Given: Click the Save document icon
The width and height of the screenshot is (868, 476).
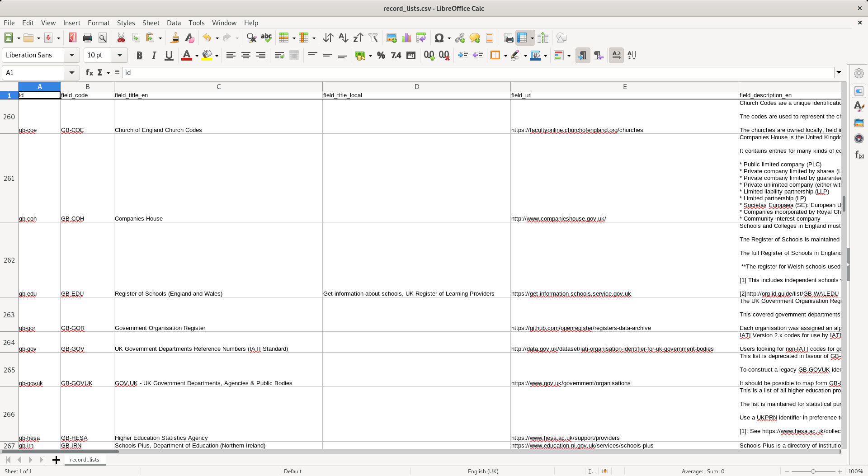Looking at the screenshot, I should point(48,38).
